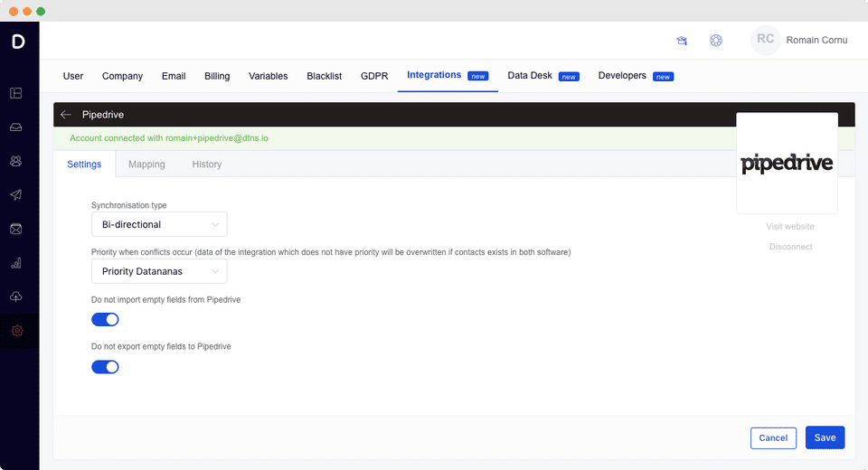Screen dimensions: 868x470
Task: Switch to the History sub-tab
Action: click(207, 164)
